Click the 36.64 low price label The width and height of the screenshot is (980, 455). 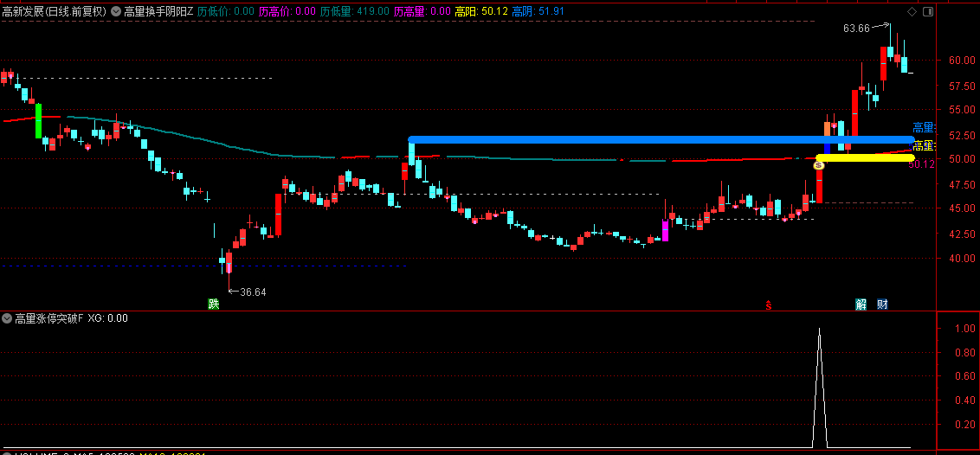(x=252, y=292)
